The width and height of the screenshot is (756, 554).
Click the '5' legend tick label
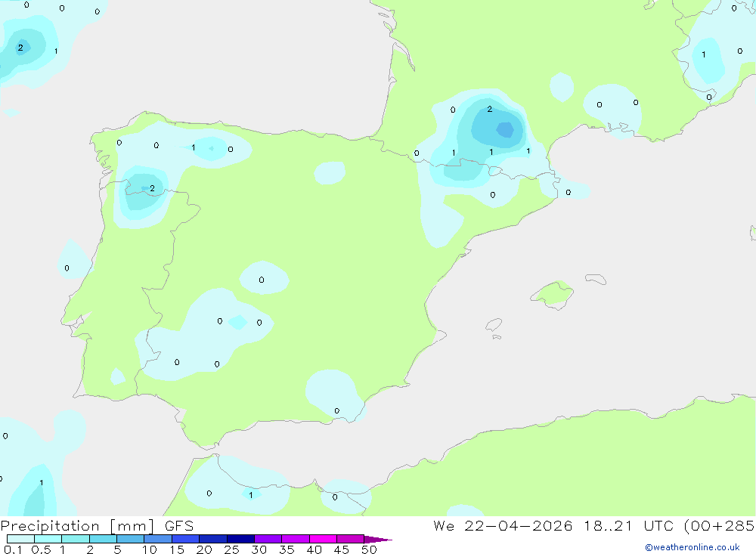pos(117,549)
